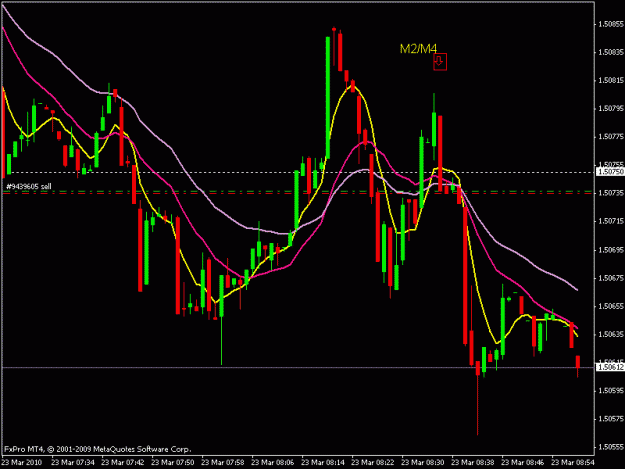Click the 23 Mar 08:38 time label
This screenshot has height=469, width=625.
tap(472, 462)
